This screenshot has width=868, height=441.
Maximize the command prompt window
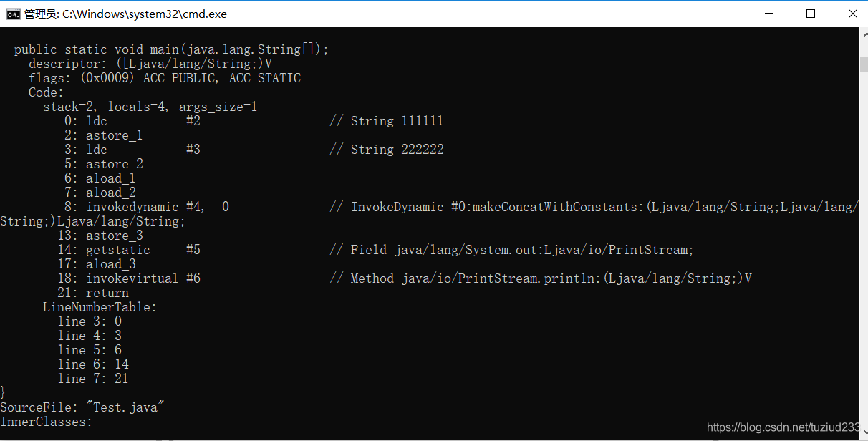(811, 14)
